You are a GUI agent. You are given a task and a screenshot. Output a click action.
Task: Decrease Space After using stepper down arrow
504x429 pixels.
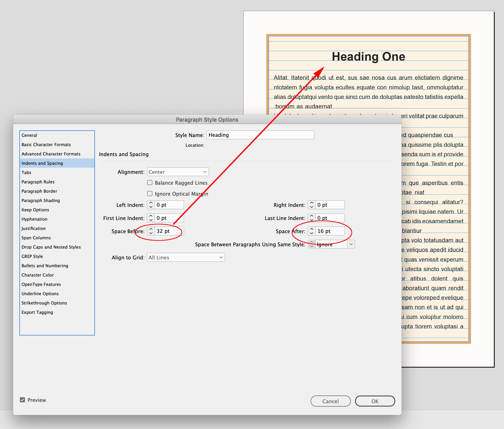[311, 233]
